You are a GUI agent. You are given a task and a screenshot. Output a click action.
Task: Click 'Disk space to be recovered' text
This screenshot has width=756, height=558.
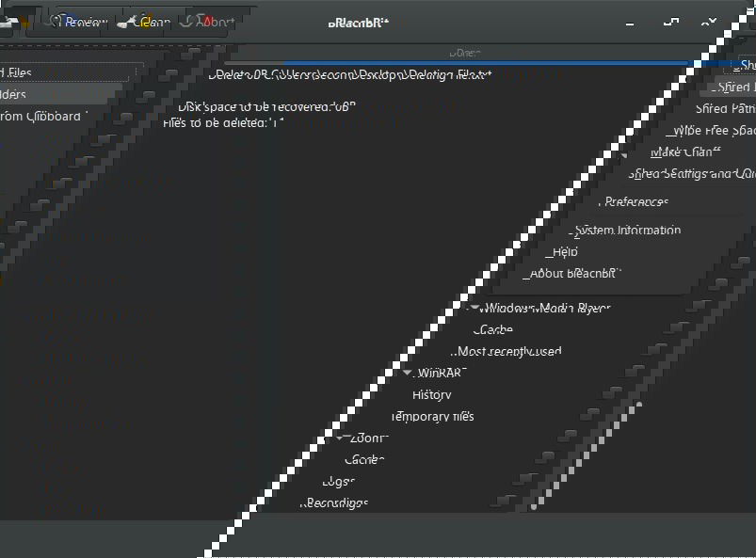click(x=266, y=106)
